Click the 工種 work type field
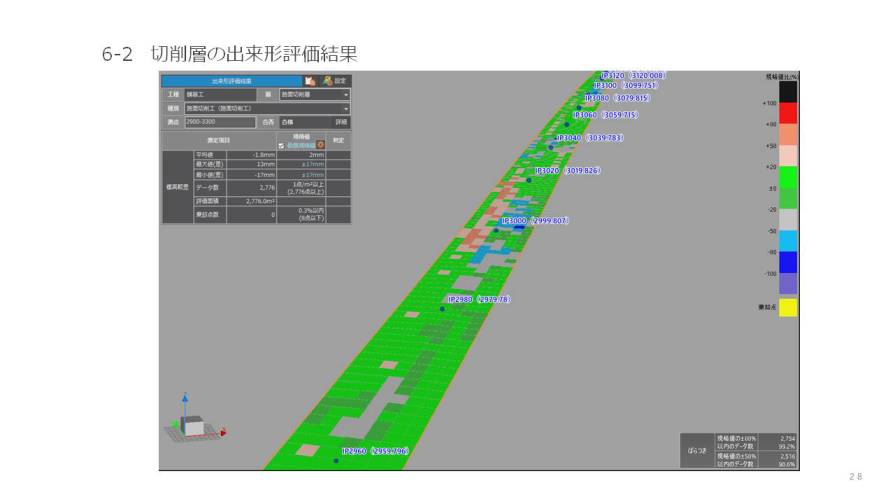 (x=223, y=94)
